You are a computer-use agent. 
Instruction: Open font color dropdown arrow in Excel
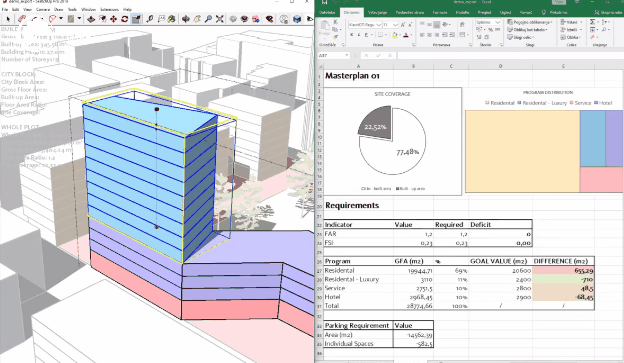point(410,35)
